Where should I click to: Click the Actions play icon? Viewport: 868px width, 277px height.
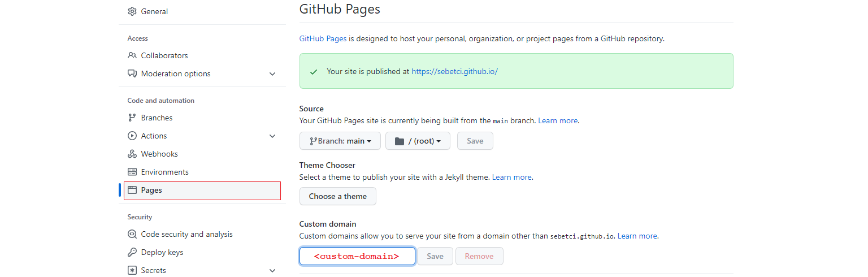[132, 136]
